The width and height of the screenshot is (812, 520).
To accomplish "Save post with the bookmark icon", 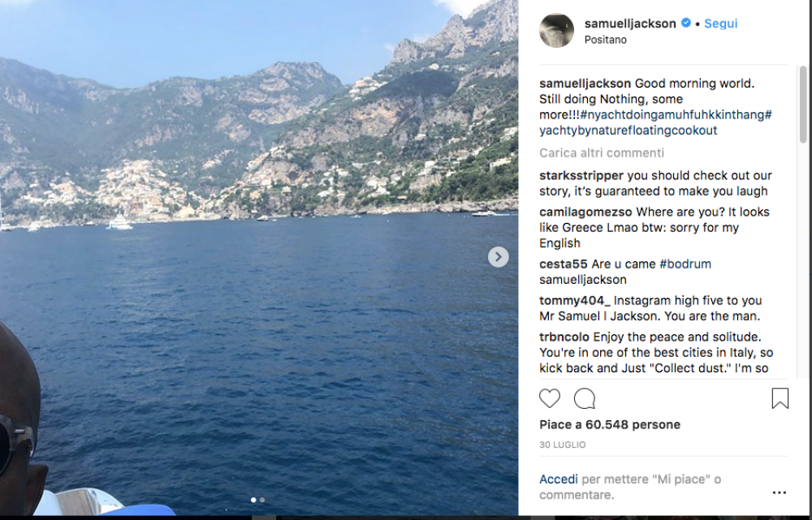I will point(780,398).
